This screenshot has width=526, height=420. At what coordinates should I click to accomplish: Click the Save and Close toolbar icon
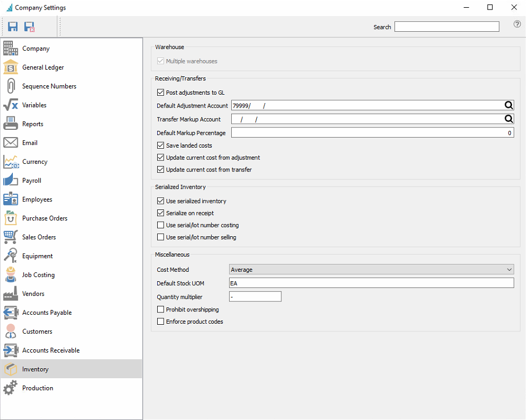(x=30, y=27)
